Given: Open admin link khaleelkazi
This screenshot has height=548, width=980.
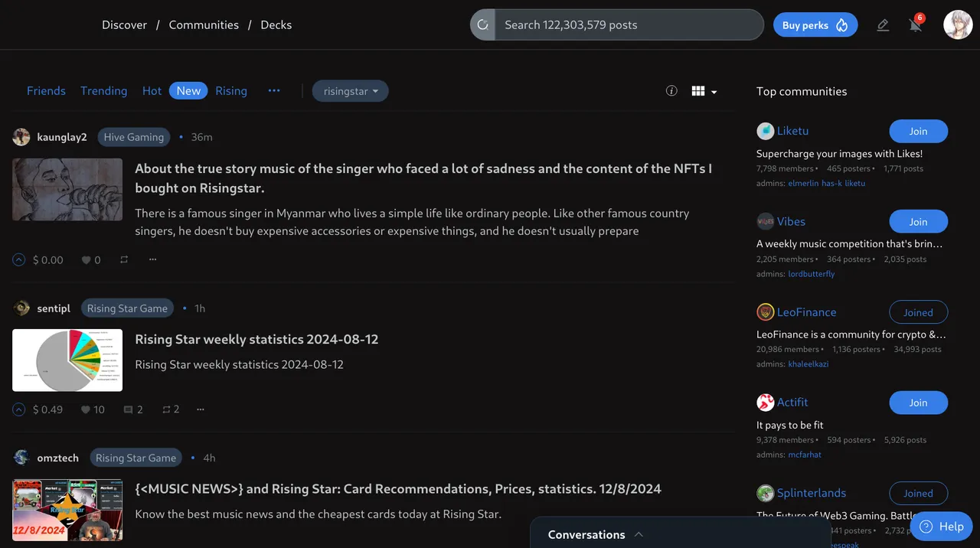Looking at the screenshot, I should pyautogui.click(x=808, y=364).
